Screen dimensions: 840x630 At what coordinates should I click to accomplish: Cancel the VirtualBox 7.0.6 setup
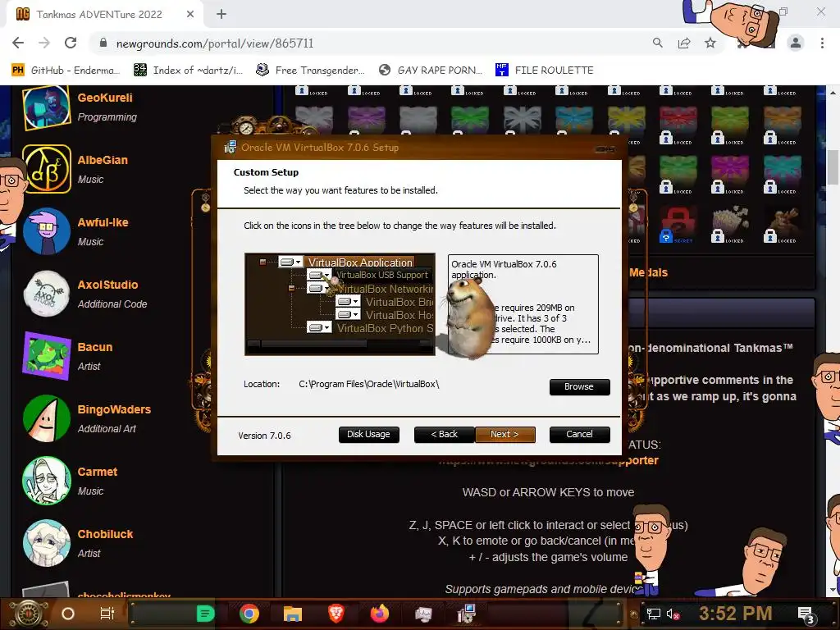(579, 435)
